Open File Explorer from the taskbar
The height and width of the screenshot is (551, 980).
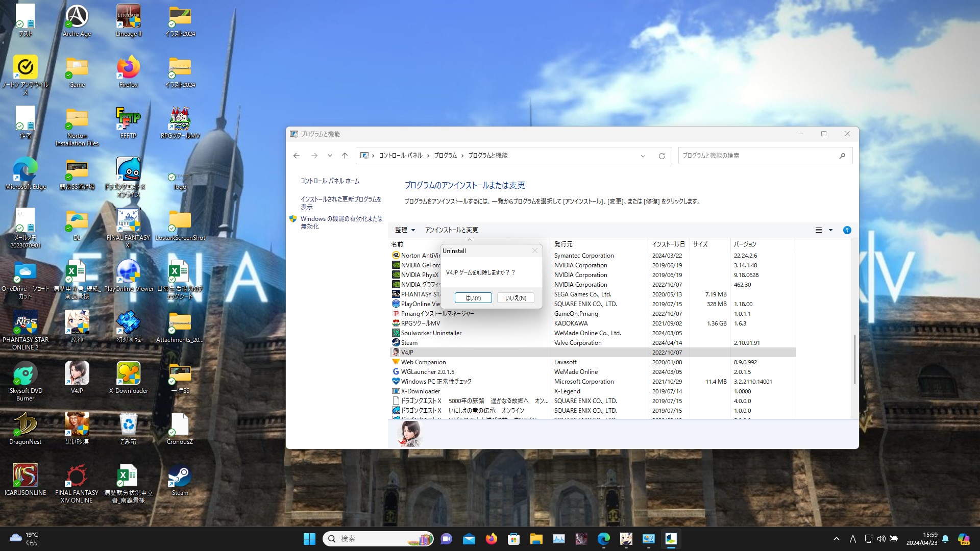tap(535, 538)
